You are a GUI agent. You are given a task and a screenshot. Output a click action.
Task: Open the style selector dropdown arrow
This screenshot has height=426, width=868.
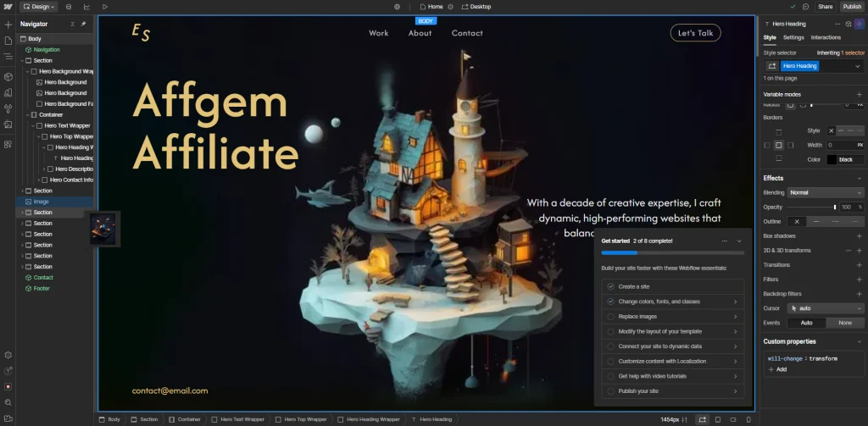pyautogui.click(x=858, y=66)
